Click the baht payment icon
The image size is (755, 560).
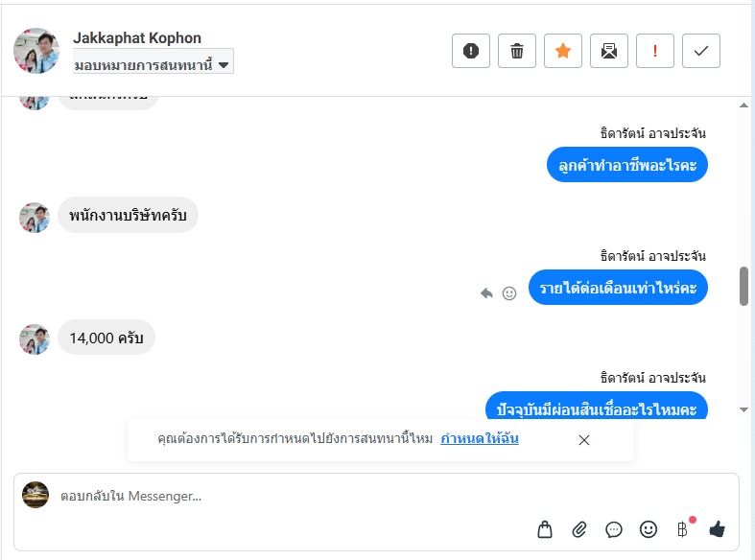pos(682,529)
